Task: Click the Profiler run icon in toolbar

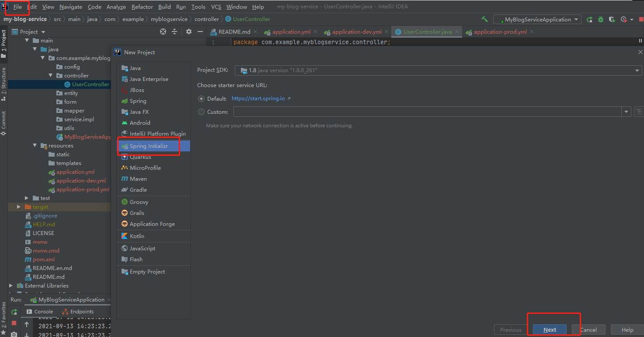Action: 623,19
